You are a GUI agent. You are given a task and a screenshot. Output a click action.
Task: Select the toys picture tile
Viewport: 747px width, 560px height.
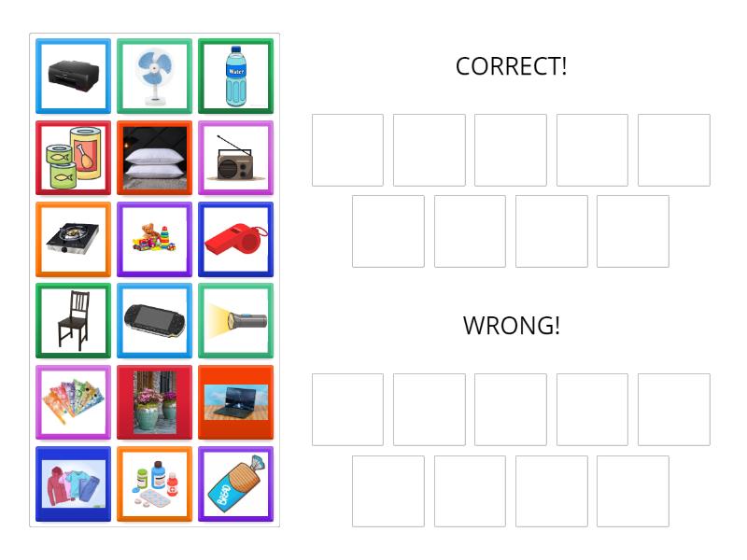[x=154, y=239]
